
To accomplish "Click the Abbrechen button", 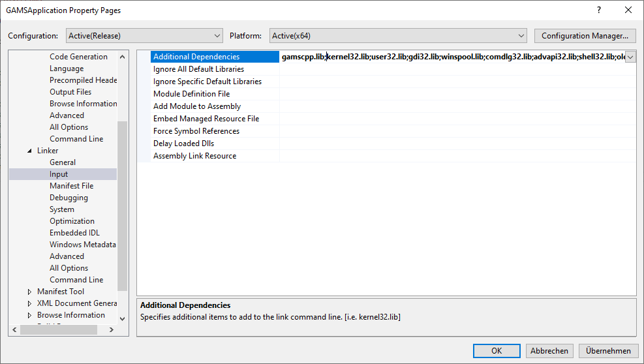I will 550,351.
